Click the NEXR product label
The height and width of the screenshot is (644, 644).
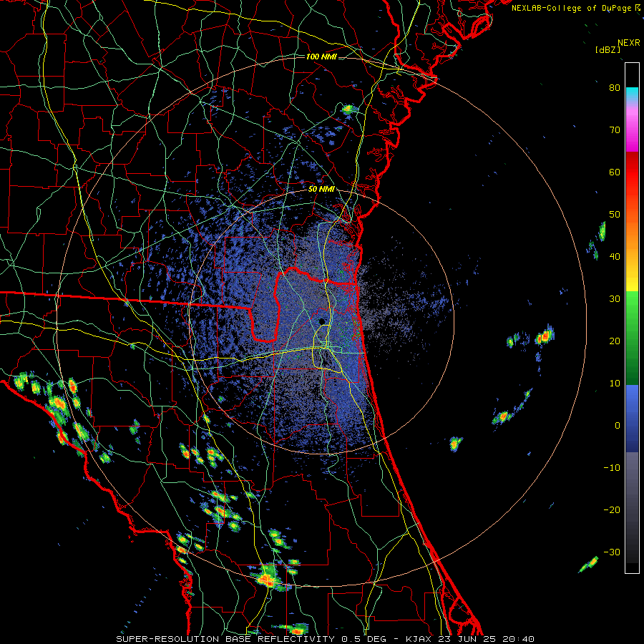coord(628,43)
